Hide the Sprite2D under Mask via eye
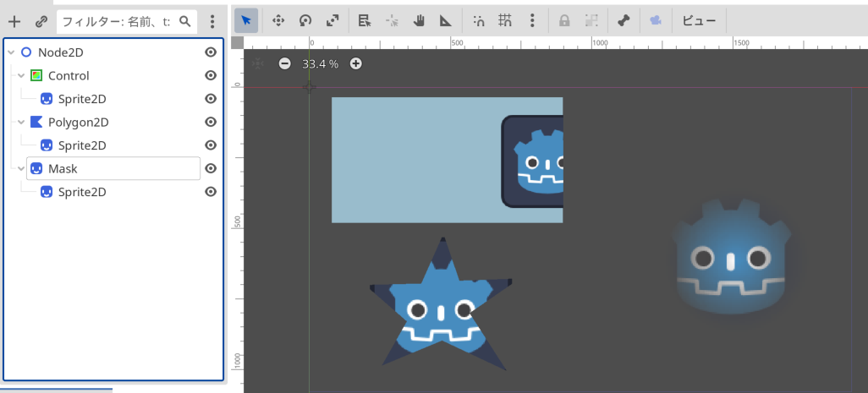This screenshot has height=393, width=868. coord(211,191)
